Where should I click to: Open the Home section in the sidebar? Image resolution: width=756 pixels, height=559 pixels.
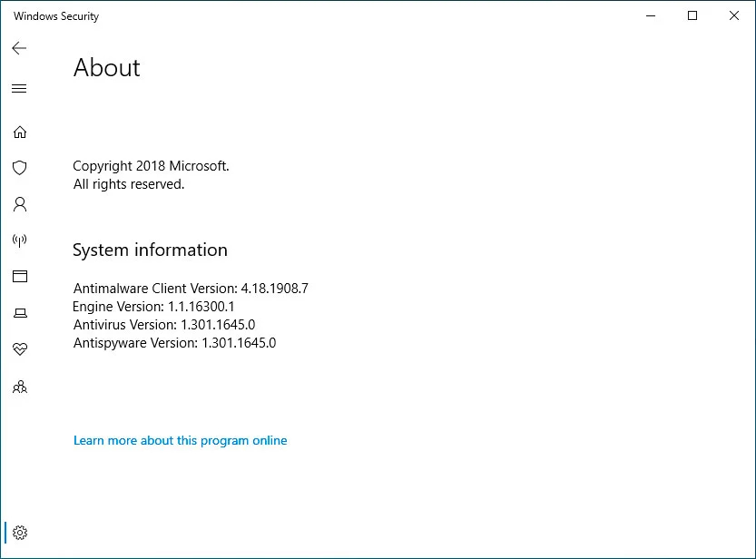(19, 132)
